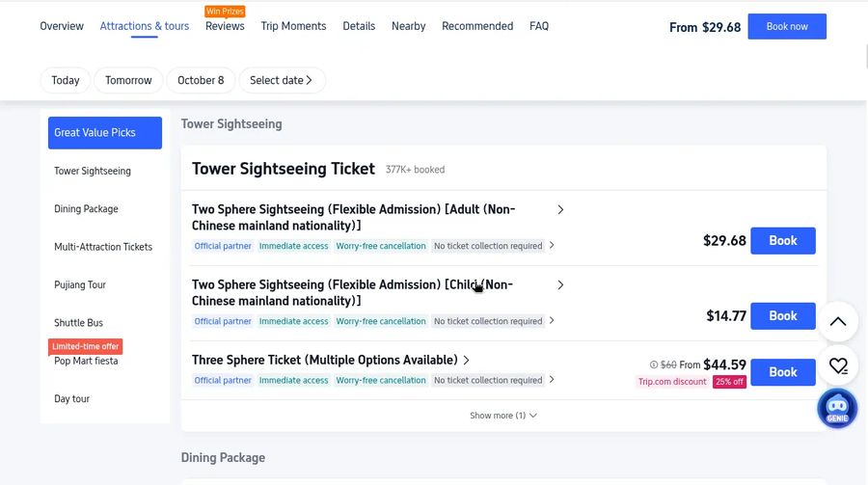Image resolution: width=868 pixels, height=485 pixels.
Task: Open Adult Two Sphere Sightseeing ticket title
Action: (354, 218)
